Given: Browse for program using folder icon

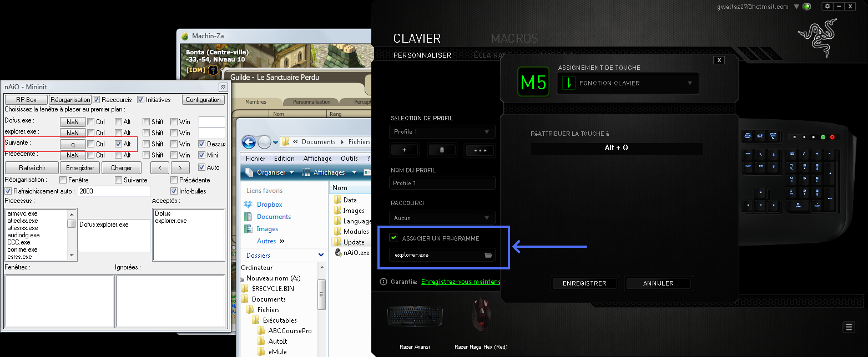Looking at the screenshot, I should 488,255.
